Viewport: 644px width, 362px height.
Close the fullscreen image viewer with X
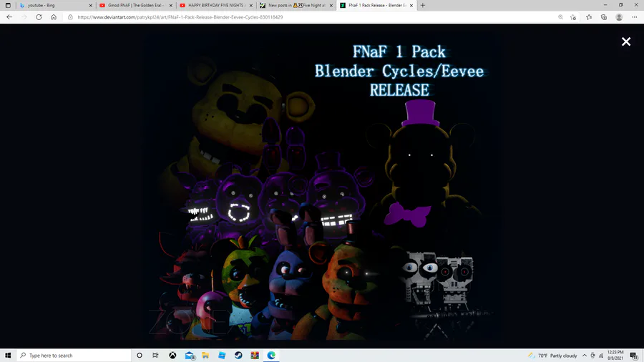(626, 41)
